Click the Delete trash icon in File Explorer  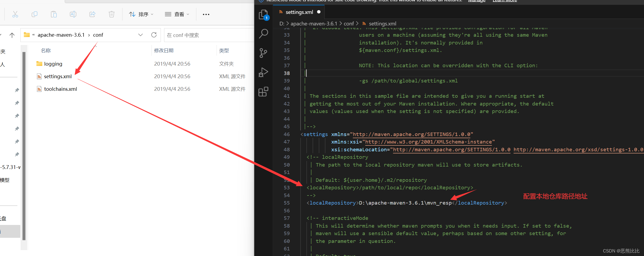[x=112, y=14]
